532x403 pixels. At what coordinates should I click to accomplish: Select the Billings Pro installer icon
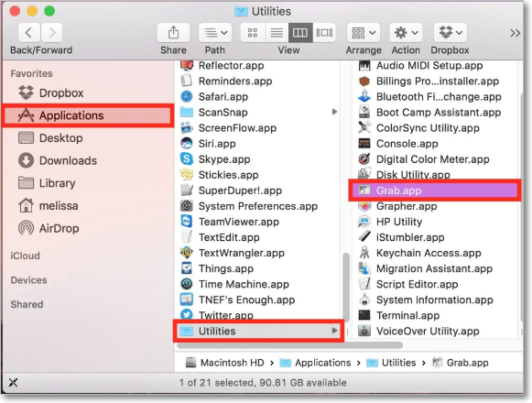(364, 81)
